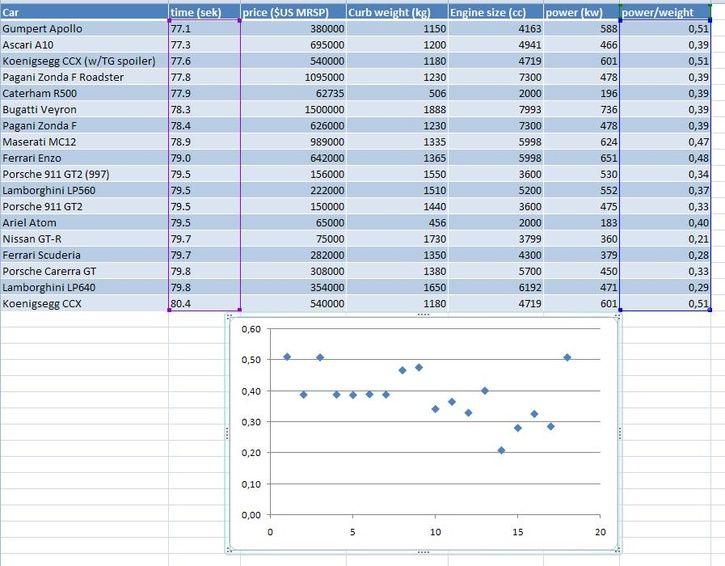Click power/weight 0,21 for Nissan GT-R
This screenshot has height=566, width=725.
[x=665, y=239]
